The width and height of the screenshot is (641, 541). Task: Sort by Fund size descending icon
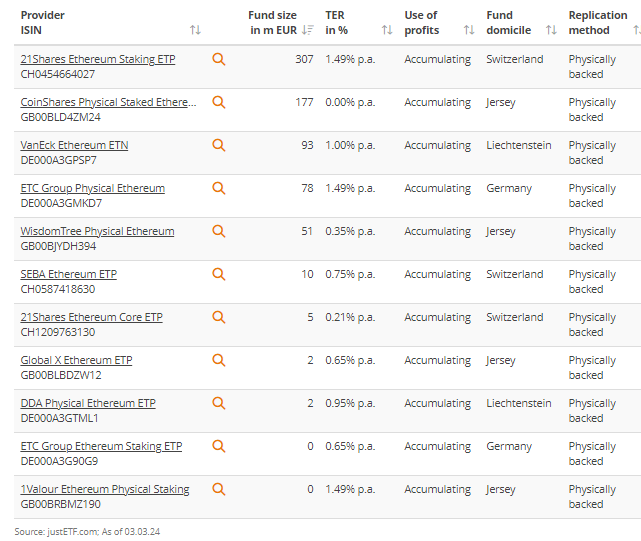pyautogui.click(x=307, y=30)
